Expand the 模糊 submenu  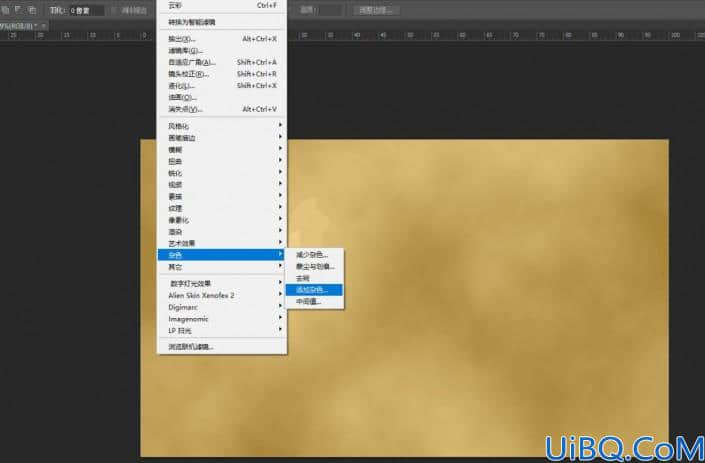tap(222, 150)
